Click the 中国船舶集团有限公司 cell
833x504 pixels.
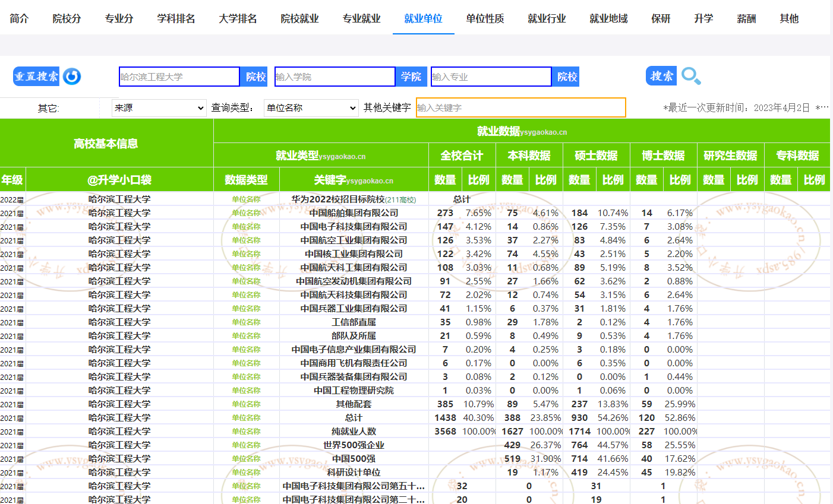354,213
